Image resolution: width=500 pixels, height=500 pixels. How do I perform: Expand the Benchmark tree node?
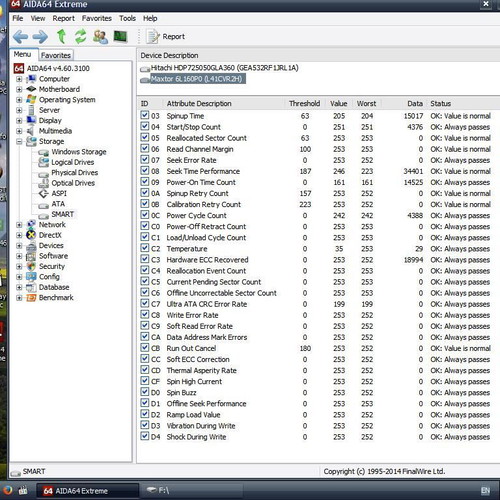tap(19, 298)
